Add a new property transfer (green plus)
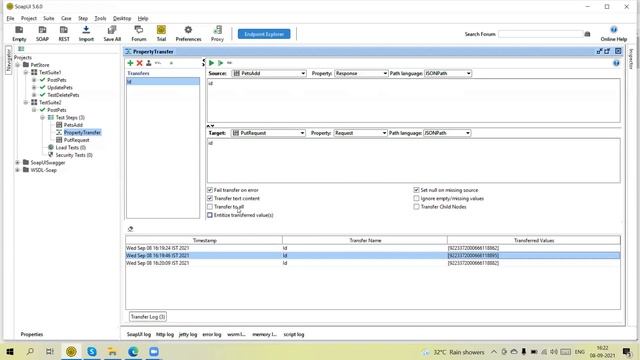 [x=130, y=63]
